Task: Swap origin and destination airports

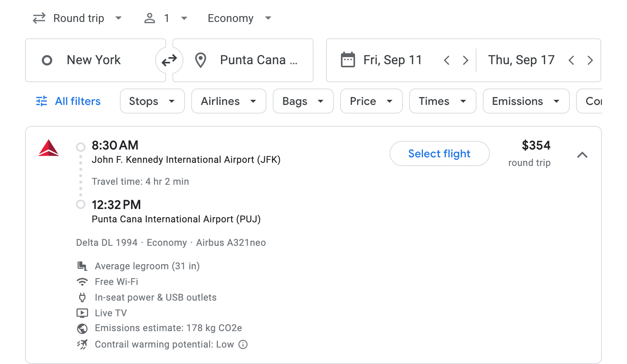Action: [169, 60]
